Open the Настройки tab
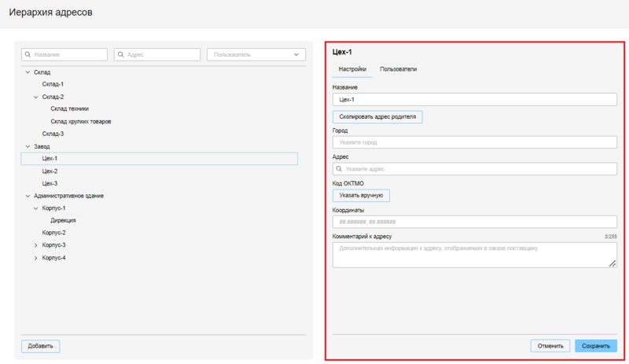Viewport: 629px width, 364px height. coord(352,69)
